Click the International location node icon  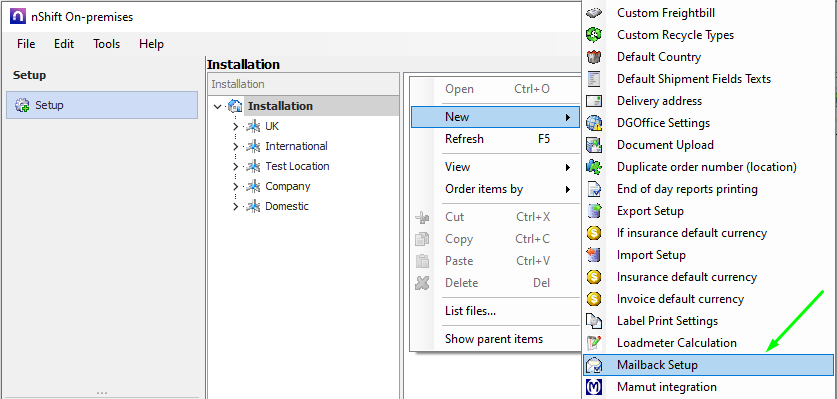[253, 146]
